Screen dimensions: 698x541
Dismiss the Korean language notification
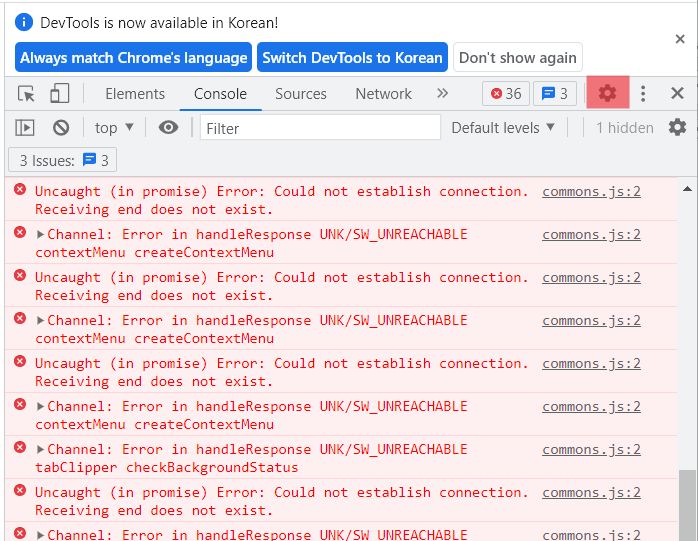pos(680,39)
